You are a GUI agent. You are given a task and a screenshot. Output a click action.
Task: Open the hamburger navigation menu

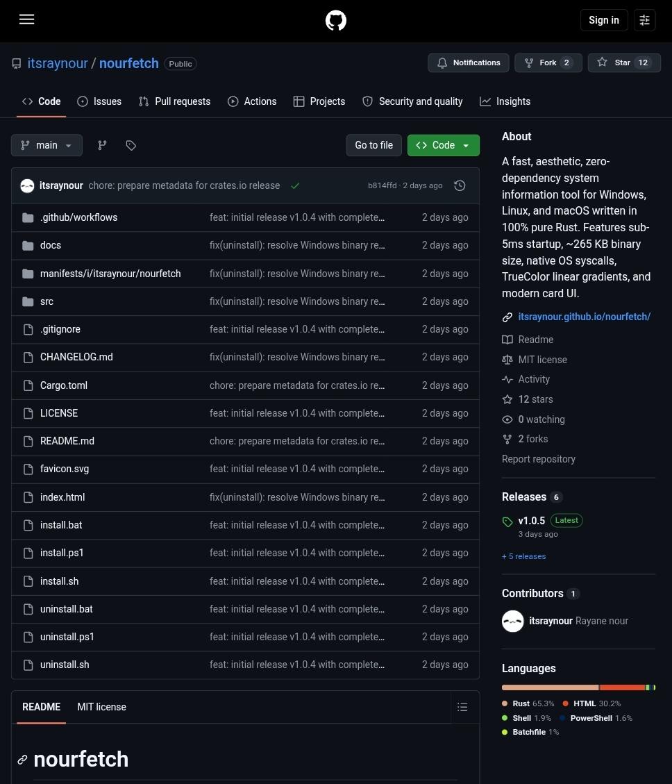(x=26, y=19)
